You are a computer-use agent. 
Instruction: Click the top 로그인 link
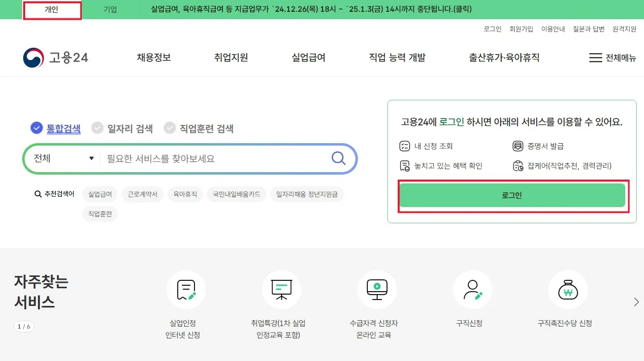(x=492, y=29)
